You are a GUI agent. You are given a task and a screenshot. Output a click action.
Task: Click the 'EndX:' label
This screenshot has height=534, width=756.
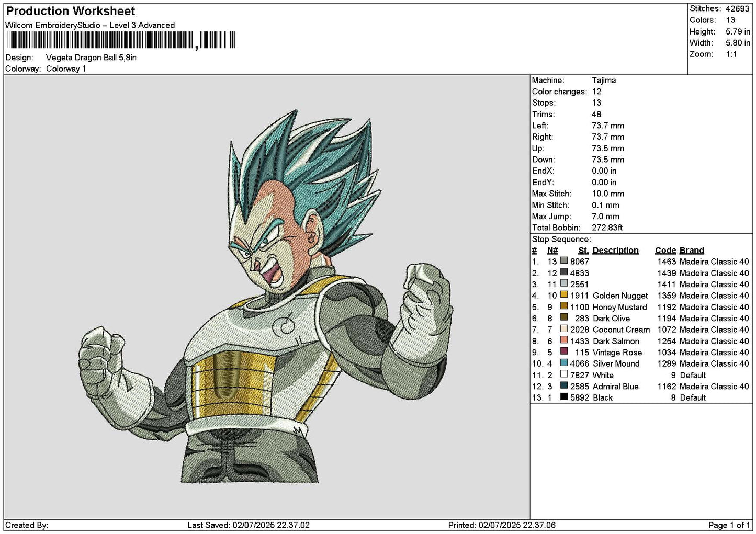pos(543,171)
